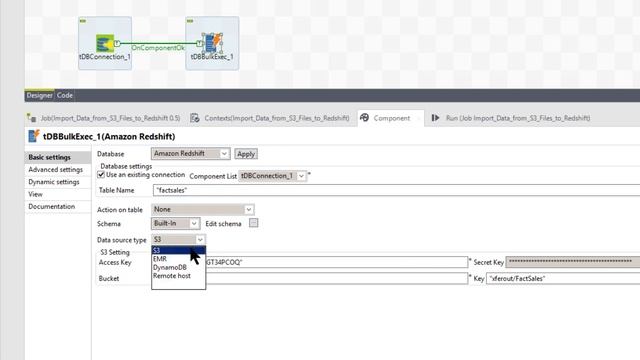Open the Data source type dropdown

178,240
